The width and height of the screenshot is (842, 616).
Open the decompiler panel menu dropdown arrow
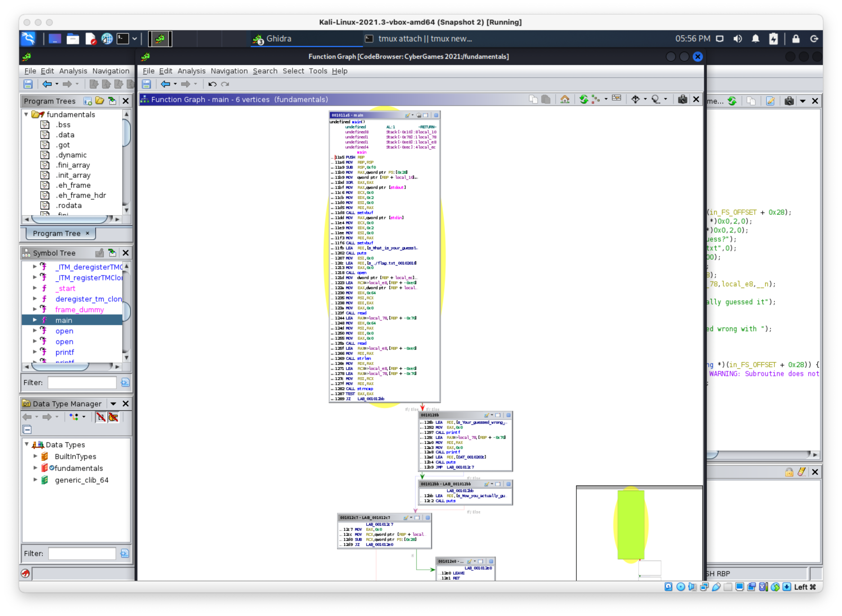(x=803, y=101)
